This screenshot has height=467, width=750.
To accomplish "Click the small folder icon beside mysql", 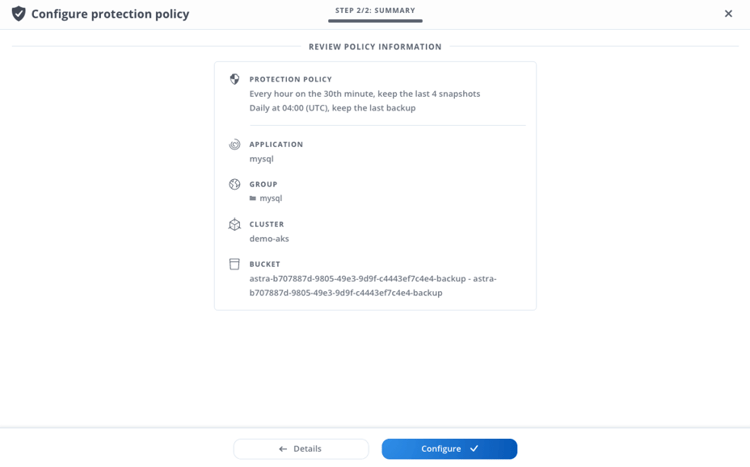I will 253,198.
